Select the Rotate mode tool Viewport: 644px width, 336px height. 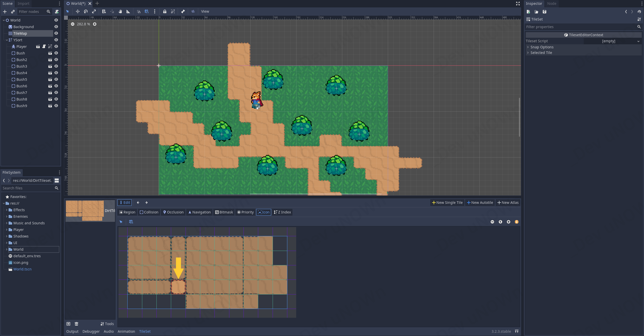coord(86,11)
